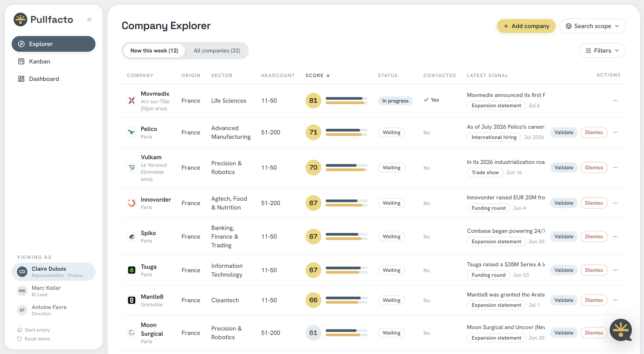Click International hiring tag for Pelico
The height and width of the screenshot is (354, 644).
[494, 137]
